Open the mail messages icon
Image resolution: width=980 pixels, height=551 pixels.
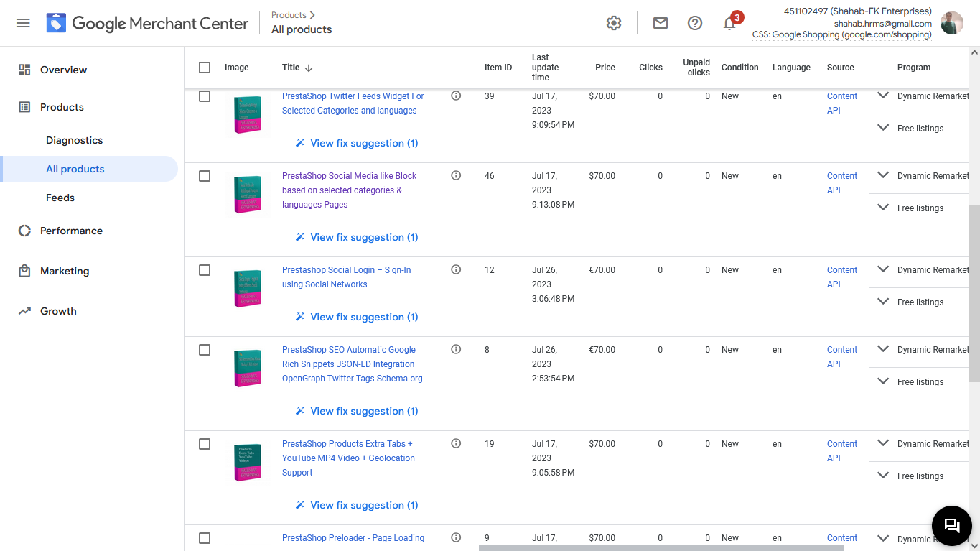pos(661,23)
